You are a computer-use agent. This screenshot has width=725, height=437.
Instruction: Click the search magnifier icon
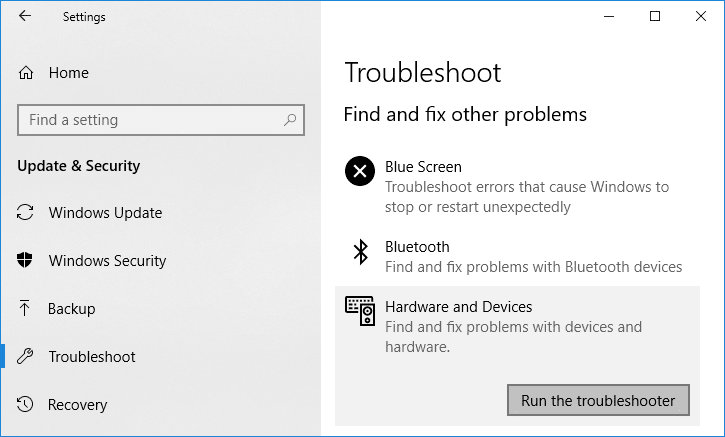click(x=290, y=120)
